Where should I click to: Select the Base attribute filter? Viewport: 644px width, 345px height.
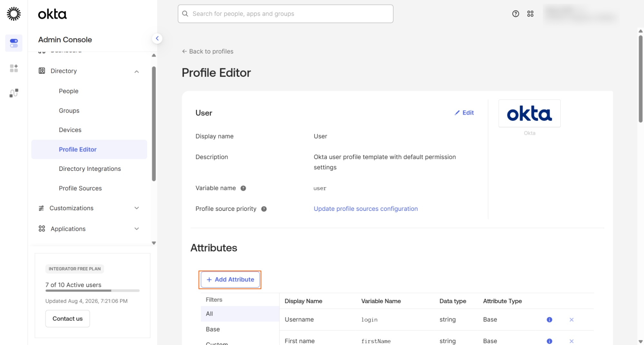coord(240,329)
